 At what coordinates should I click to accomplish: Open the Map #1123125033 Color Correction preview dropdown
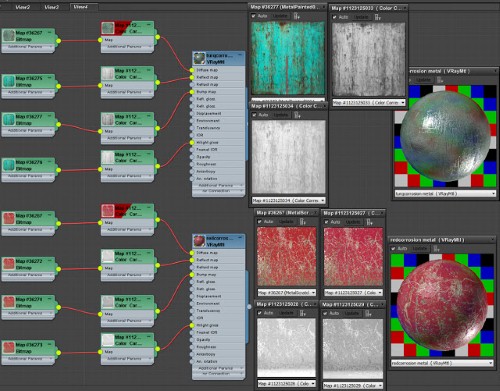[369, 103]
